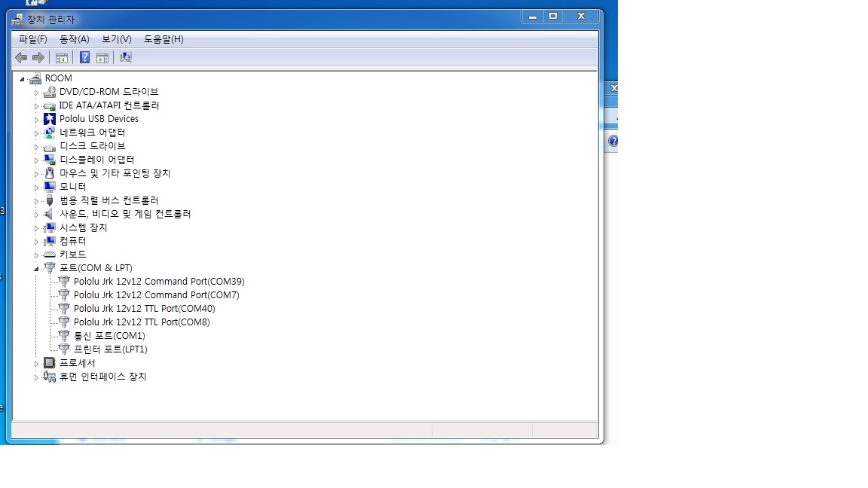Screen dimensions: 868x488
Task: Select the 모니터 label
Action: (73, 187)
